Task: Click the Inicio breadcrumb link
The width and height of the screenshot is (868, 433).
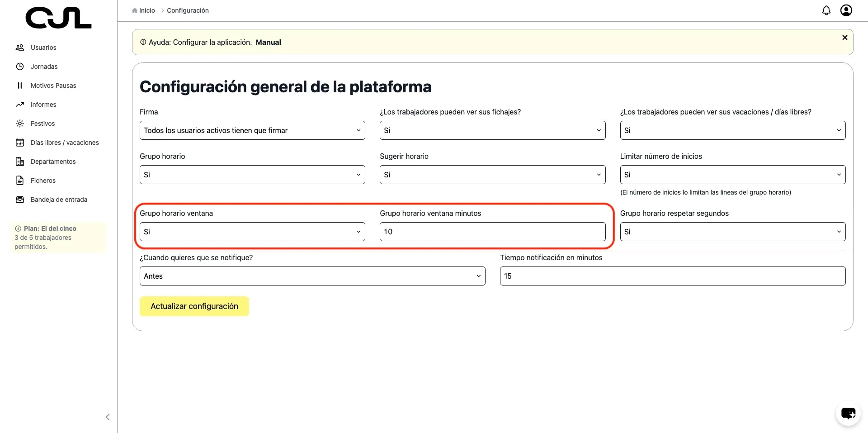Action: 147,10
